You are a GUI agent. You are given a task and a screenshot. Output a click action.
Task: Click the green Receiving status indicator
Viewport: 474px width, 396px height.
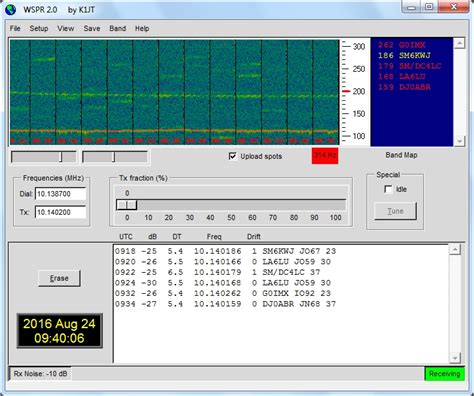click(x=444, y=374)
